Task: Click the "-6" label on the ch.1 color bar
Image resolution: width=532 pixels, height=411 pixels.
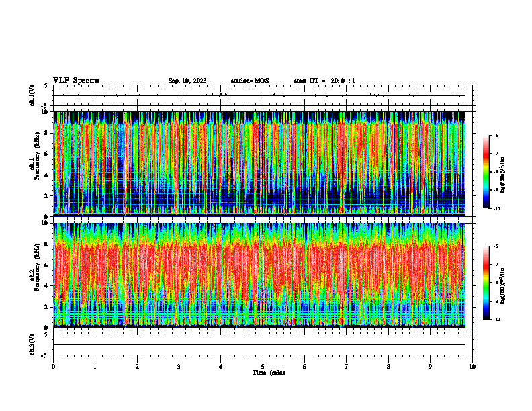Action: (496, 135)
